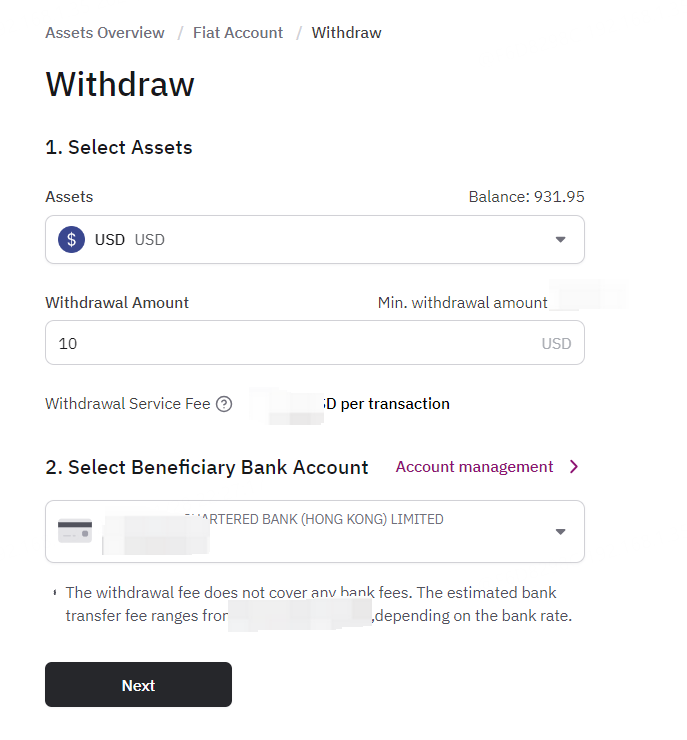Click the Withdraw breadcrumb item
Viewport: 687px width, 740px height.
click(346, 33)
